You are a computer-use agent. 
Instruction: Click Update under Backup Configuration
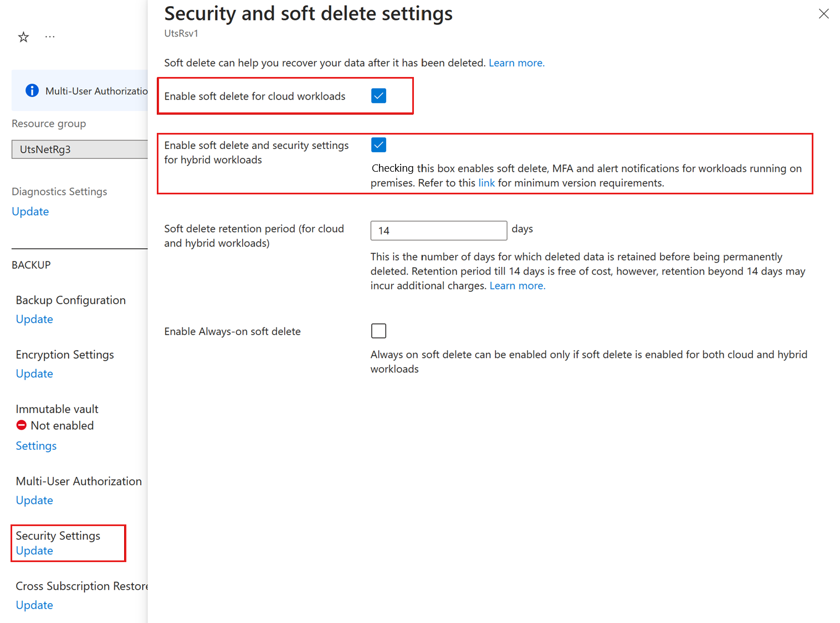34,320
